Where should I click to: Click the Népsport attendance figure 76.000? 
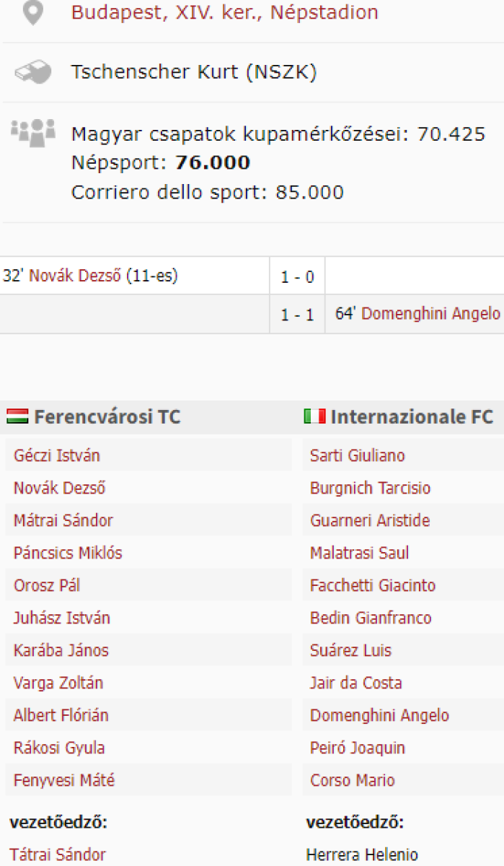pyautogui.click(x=213, y=163)
